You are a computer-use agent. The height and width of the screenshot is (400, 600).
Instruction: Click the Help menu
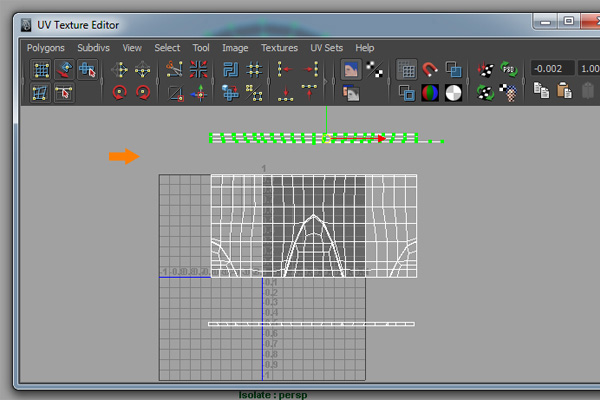(365, 47)
